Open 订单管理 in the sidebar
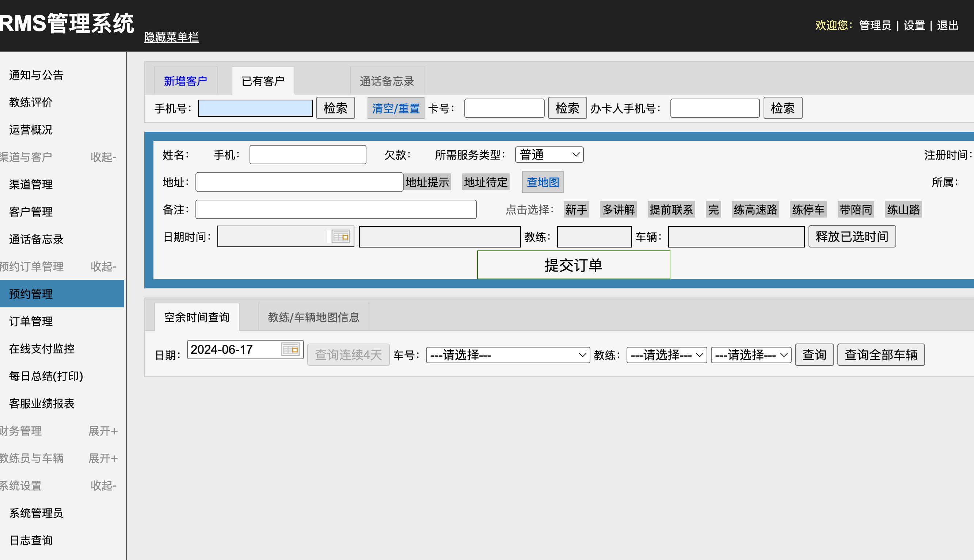Screen dimensions: 974x560 pos(31,321)
